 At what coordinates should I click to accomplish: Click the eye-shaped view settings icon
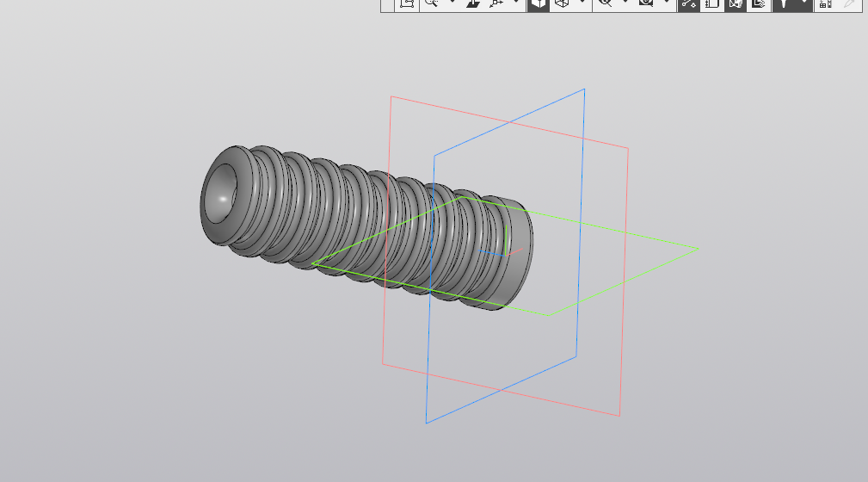coord(646,3)
